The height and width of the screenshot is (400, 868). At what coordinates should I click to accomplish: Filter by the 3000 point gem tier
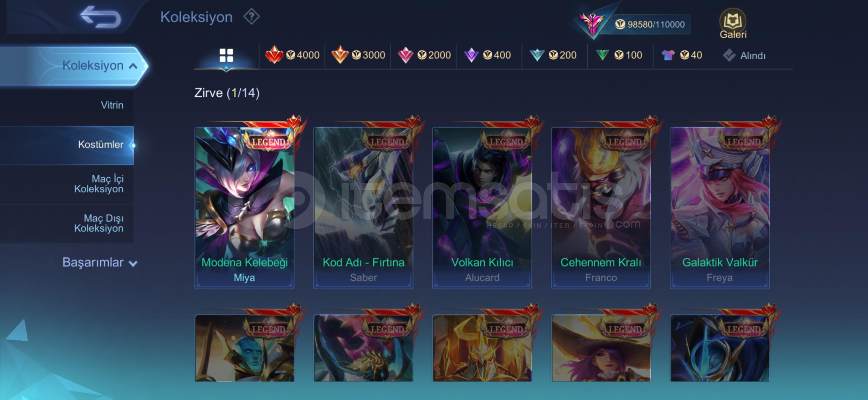358,55
